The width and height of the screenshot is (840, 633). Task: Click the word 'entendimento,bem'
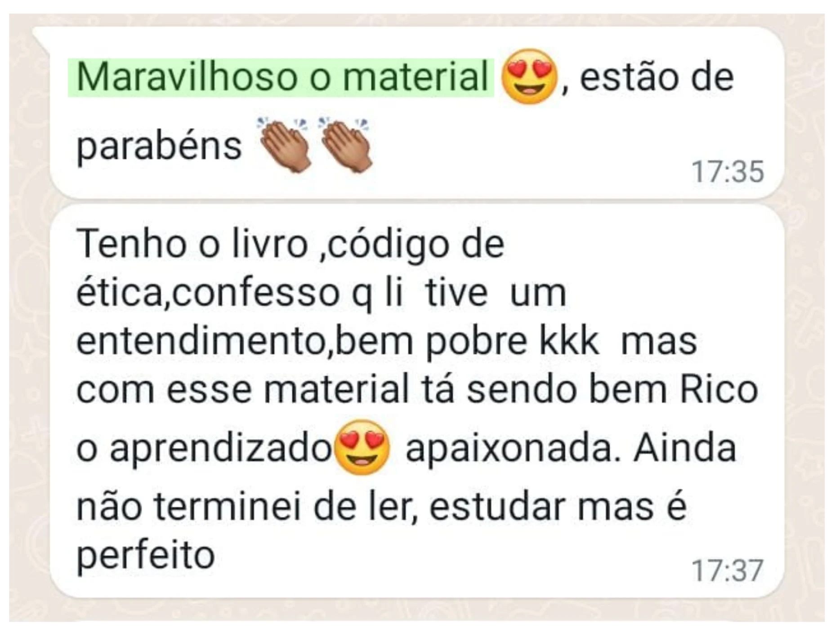(245, 341)
